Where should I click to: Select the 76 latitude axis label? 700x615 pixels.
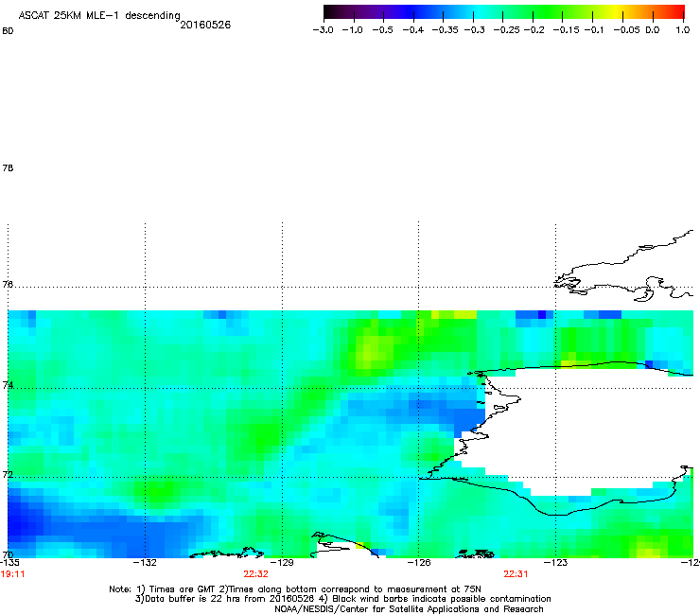click(x=8, y=284)
